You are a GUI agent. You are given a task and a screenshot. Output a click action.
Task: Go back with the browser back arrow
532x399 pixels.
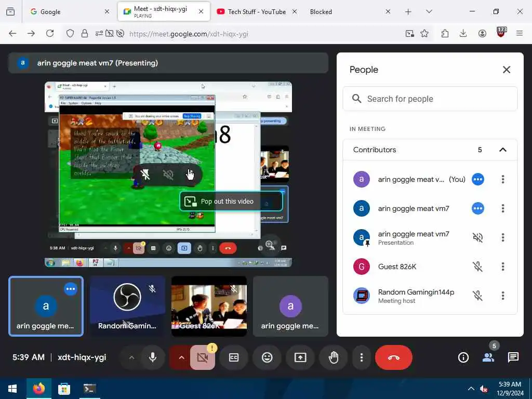pyautogui.click(x=12, y=33)
